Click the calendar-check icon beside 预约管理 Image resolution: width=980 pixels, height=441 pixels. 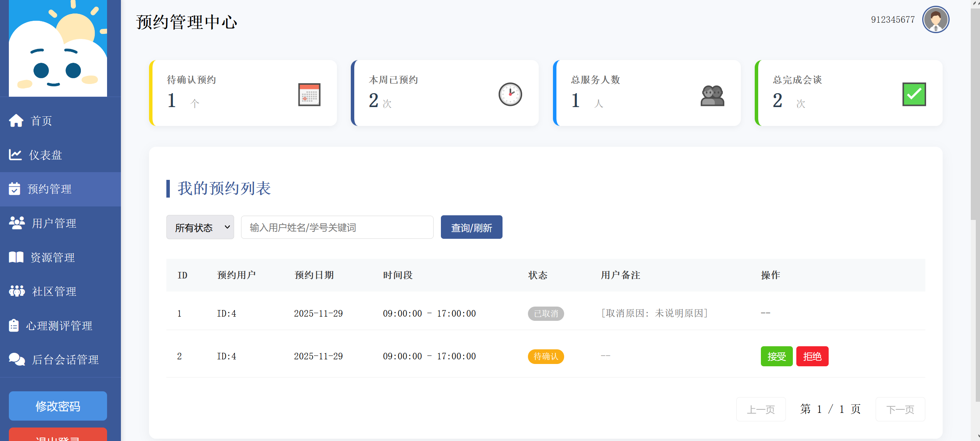point(14,189)
